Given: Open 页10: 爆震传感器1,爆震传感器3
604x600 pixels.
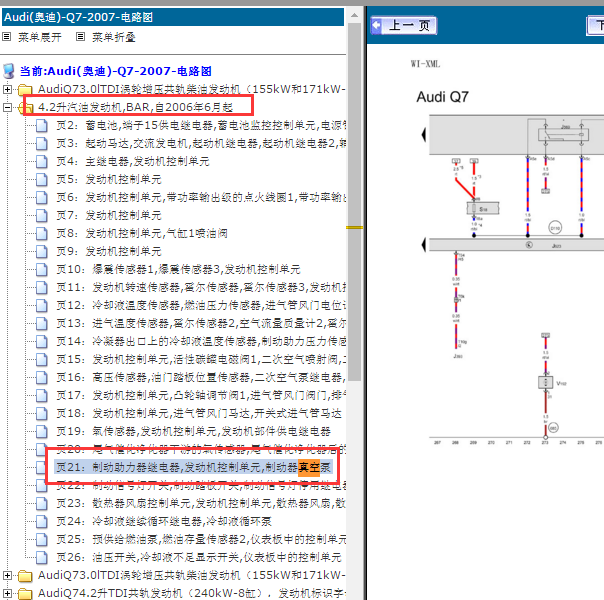Looking at the screenshot, I should (x=178, y=270).
